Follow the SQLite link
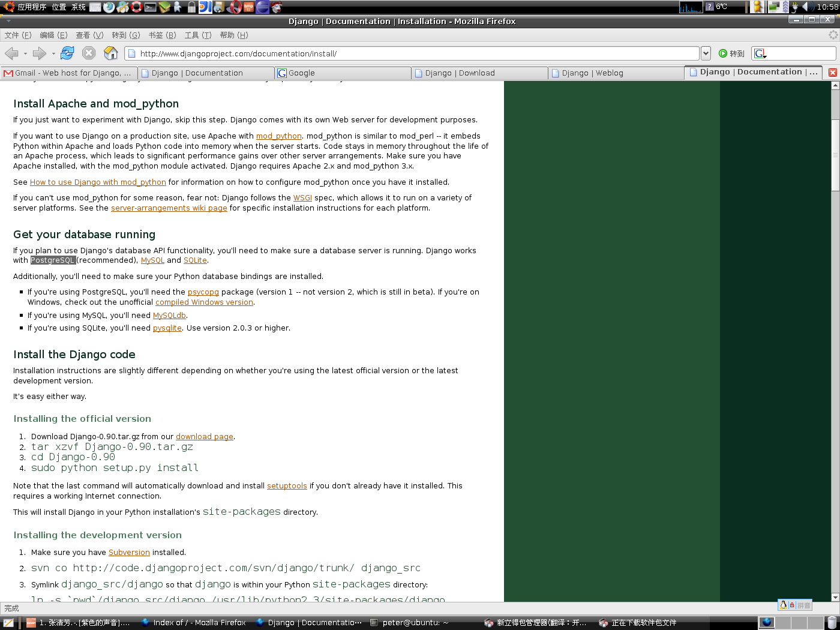 pyautogui.click(x=195, y=260)
